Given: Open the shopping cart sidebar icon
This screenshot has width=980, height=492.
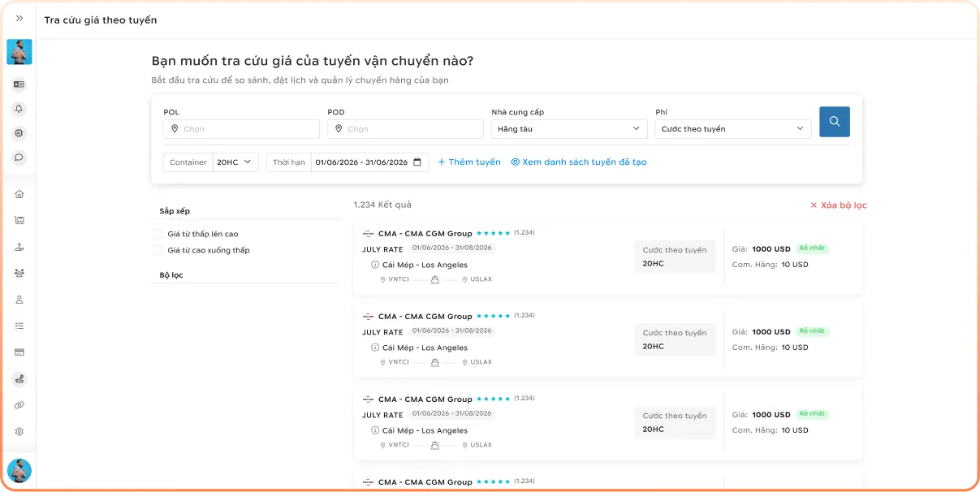Looking at the screenshot, I should [x=19, y=220].
